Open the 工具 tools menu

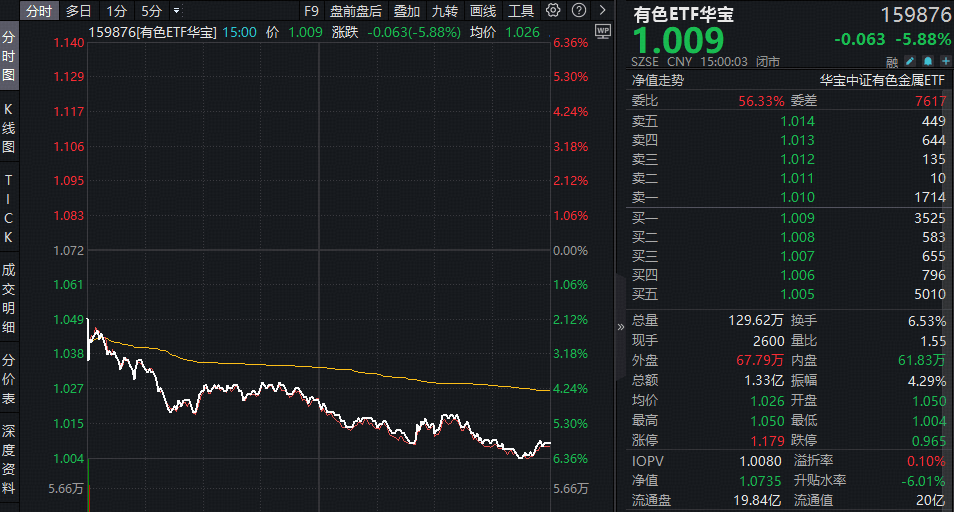point(521,11)
